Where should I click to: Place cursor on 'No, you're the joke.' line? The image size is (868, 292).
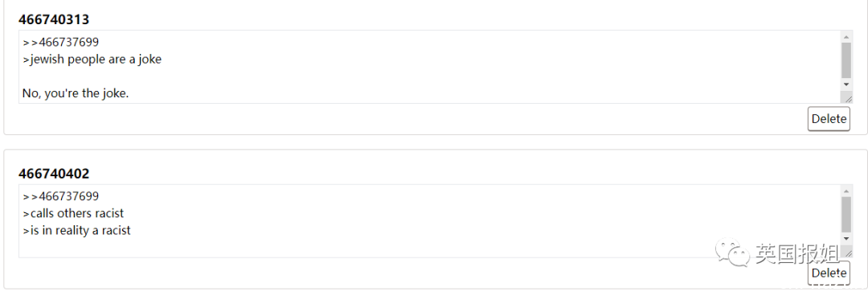(x=76, y=93)
